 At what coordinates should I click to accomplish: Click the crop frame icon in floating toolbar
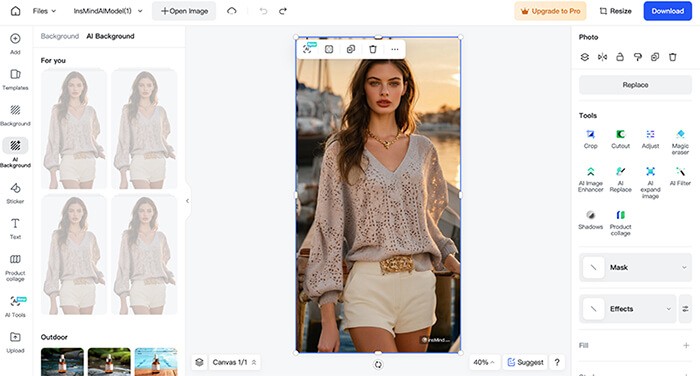pos(329,49)
